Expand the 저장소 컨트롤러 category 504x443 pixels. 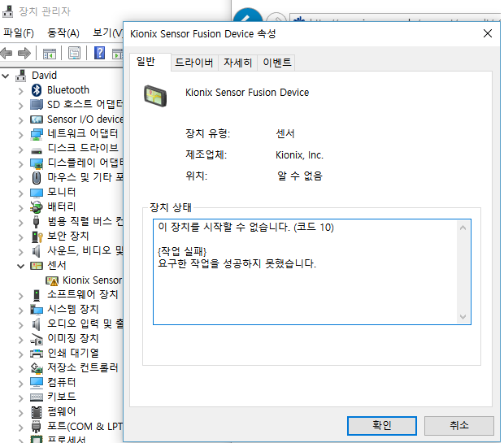click(21, 369)
